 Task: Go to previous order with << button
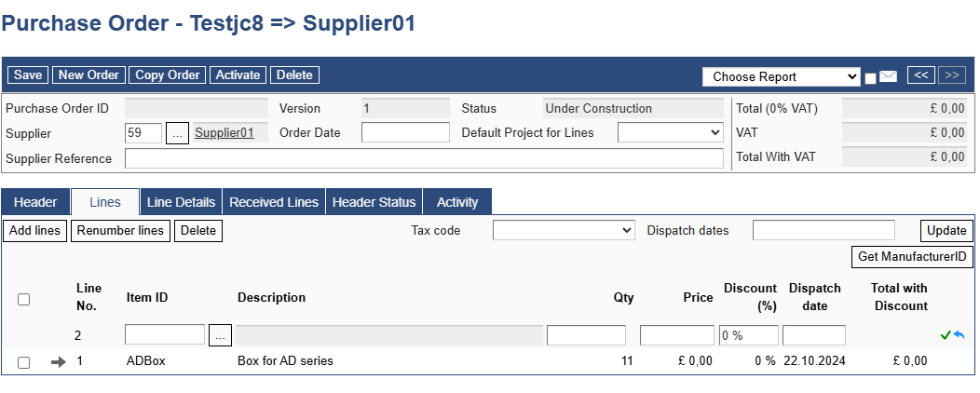coord(921,75)
